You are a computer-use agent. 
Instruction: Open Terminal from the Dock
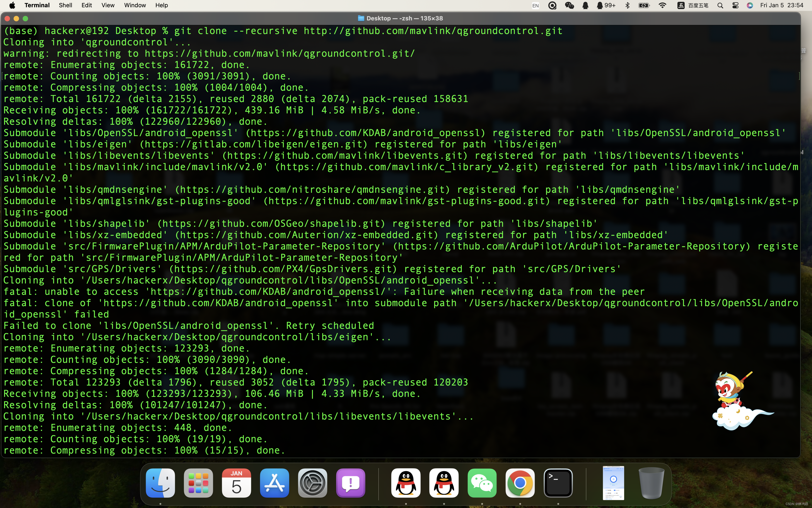tap(558, 483)
